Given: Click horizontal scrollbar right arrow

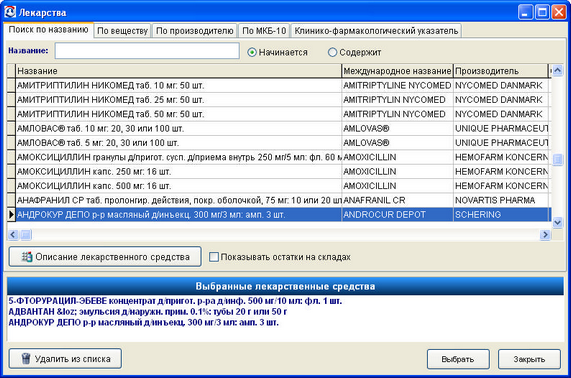Looking at the screenshot, I should [x=545, y=235].
